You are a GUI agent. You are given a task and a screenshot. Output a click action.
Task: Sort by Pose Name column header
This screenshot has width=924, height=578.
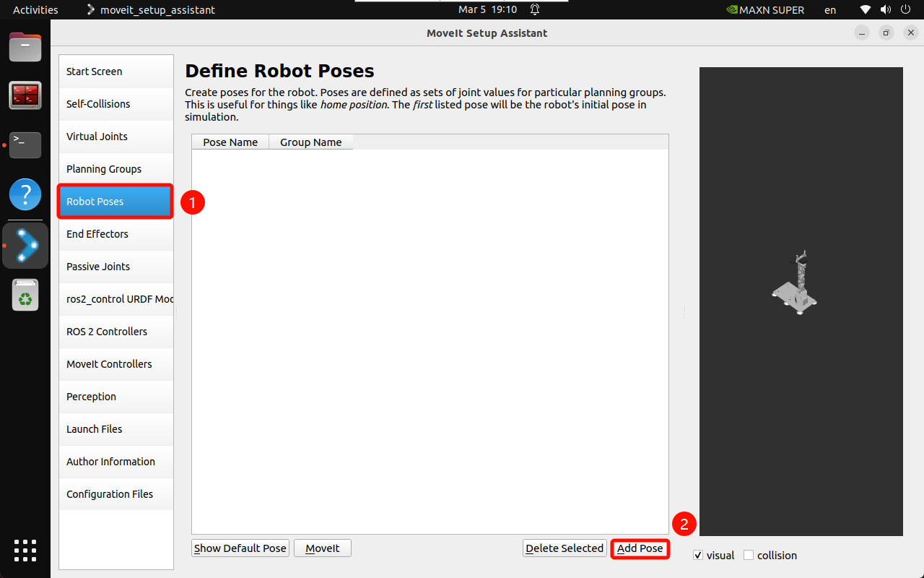coord(230,142)
